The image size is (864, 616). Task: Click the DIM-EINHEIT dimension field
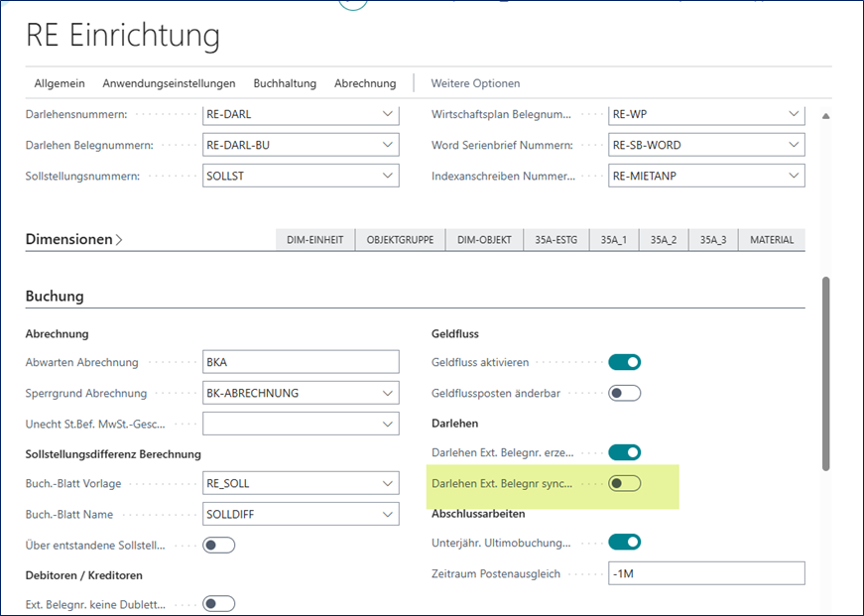coord(314,240)
